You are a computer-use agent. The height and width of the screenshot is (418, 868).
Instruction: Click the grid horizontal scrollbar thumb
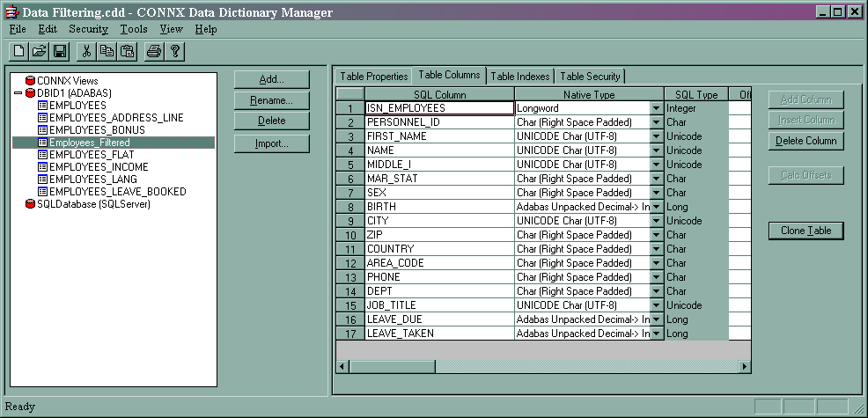pyautogui.click(x=393, y=366)
